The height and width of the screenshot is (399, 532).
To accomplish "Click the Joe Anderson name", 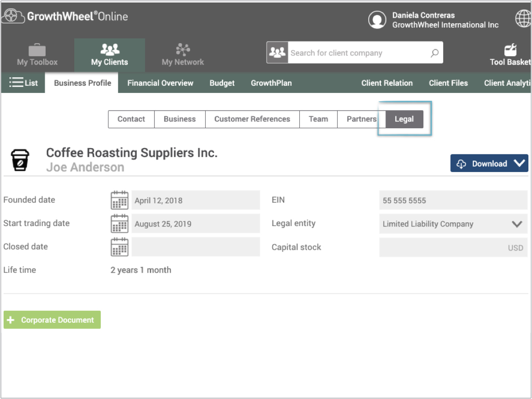I will click(85, 167).
